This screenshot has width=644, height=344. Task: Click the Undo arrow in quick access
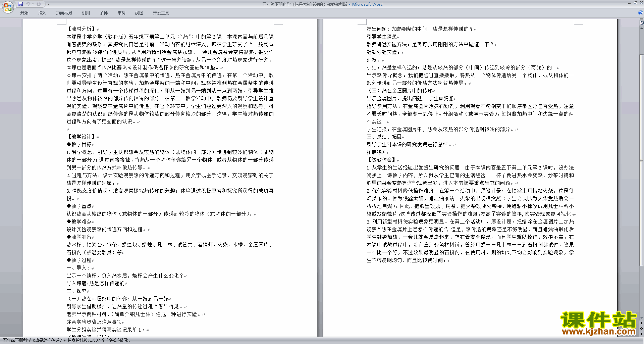click(28, 4)
